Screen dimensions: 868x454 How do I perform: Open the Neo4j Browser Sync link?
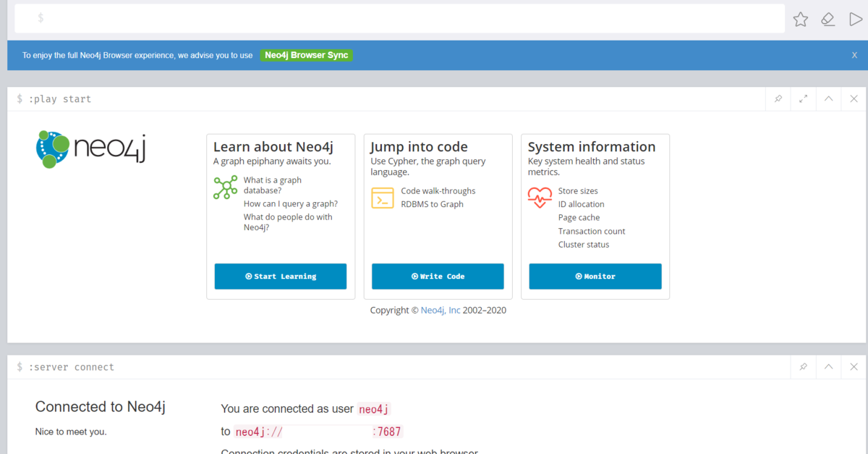pyautogui.click(x=307, y=55)
